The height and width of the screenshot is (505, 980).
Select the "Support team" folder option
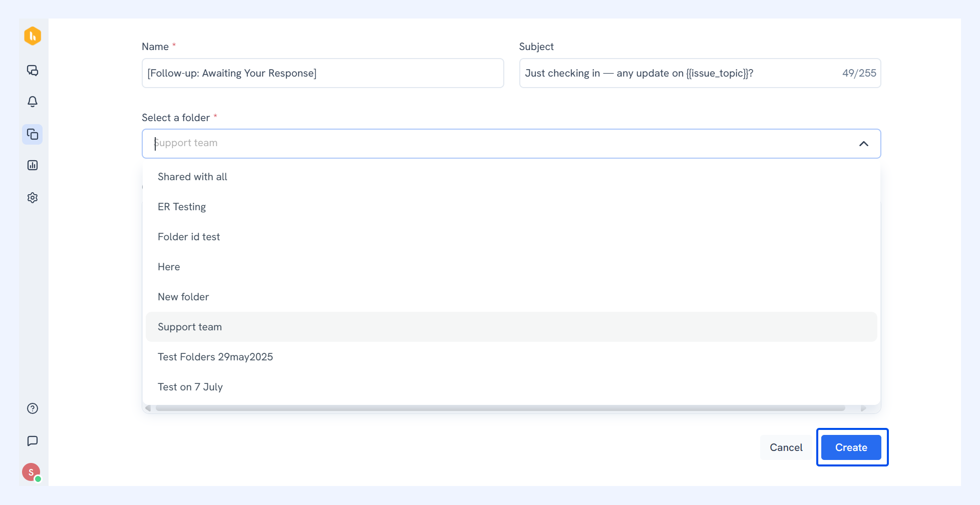(511, 327)
